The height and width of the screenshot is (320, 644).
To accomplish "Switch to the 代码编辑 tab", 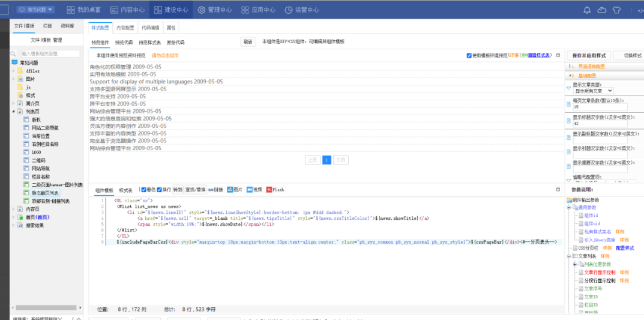I will (150, 28).
